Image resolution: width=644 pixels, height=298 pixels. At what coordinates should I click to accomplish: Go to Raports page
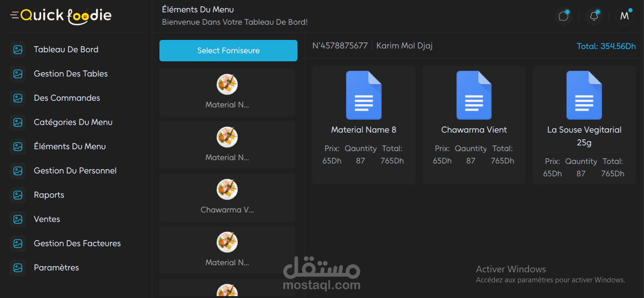[x=49, y=195]
